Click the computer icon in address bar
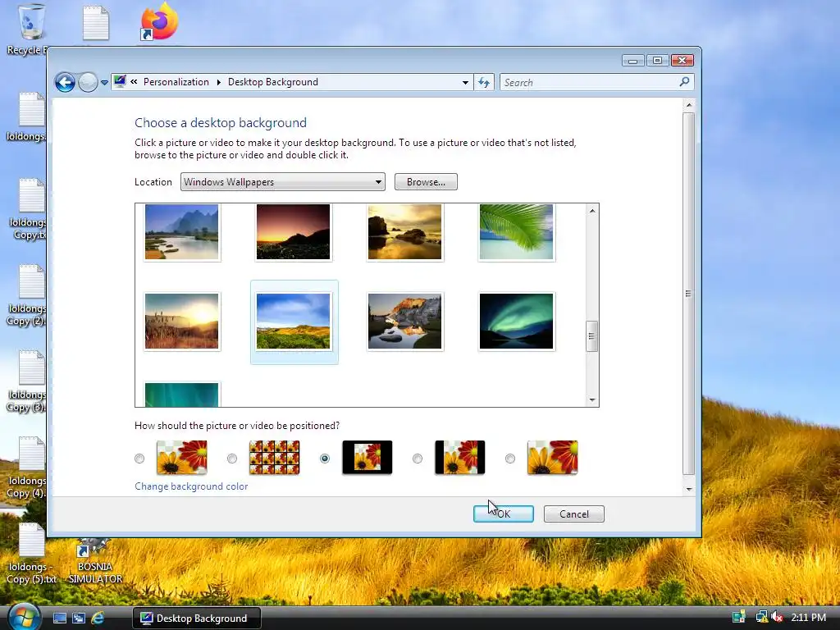 (x=120, y=82)
